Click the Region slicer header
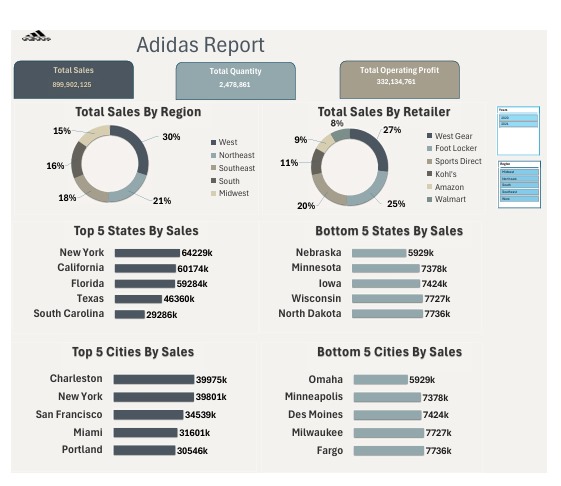This screenshot has width=561, height=486. tap(505, 164)
